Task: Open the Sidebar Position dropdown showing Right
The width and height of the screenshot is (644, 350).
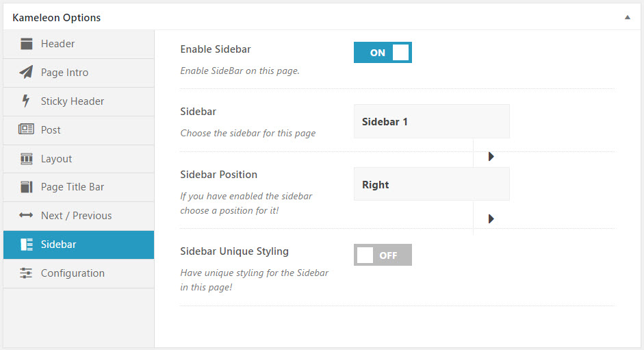Action: click(x=431, y=184)
